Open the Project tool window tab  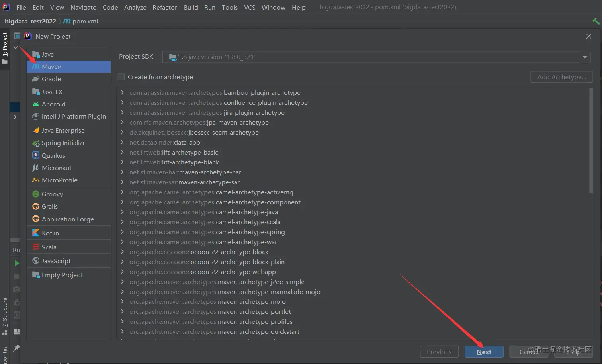click(x=5, y=49)
